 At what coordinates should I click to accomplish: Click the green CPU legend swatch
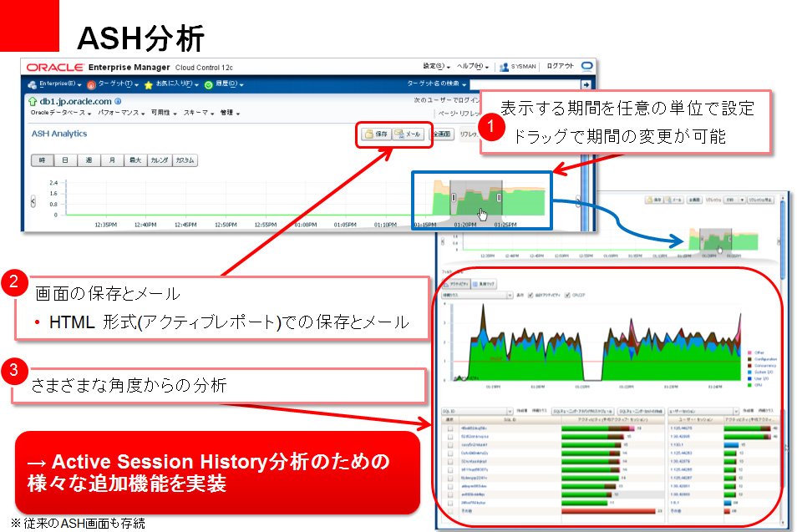(x=749, y=385)
